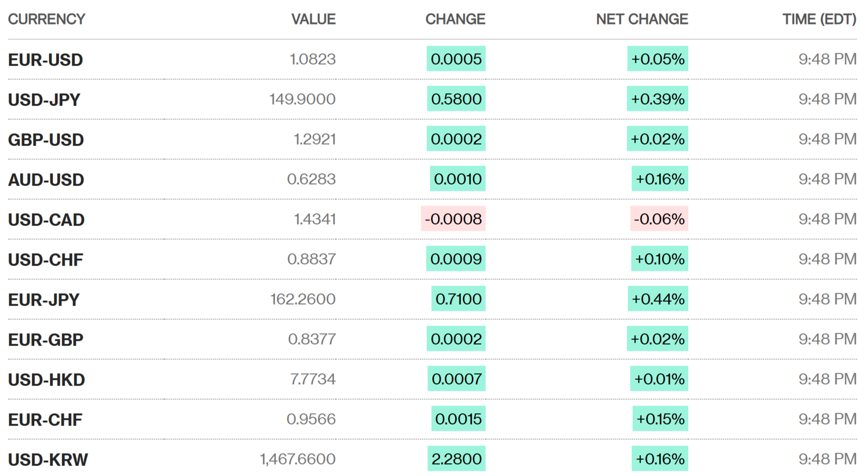
Task: Open the GBP-USD quote page
Action: (x=46, y=140)
